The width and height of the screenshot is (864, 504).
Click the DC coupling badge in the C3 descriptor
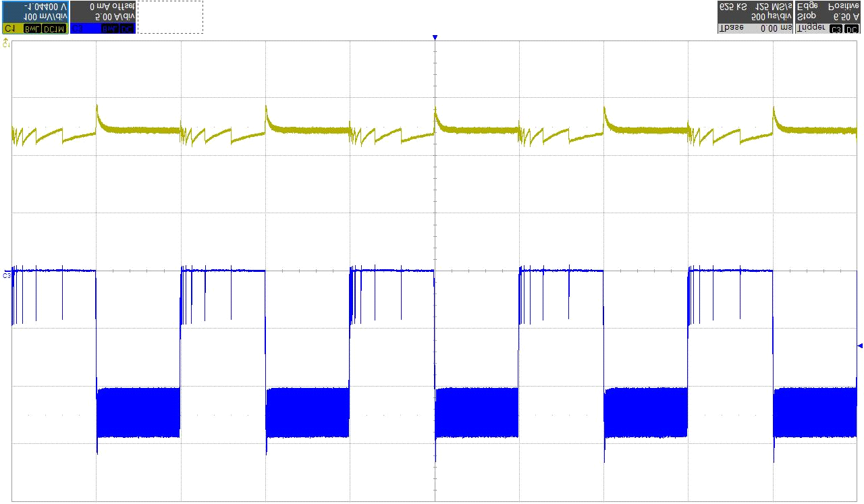128,29
